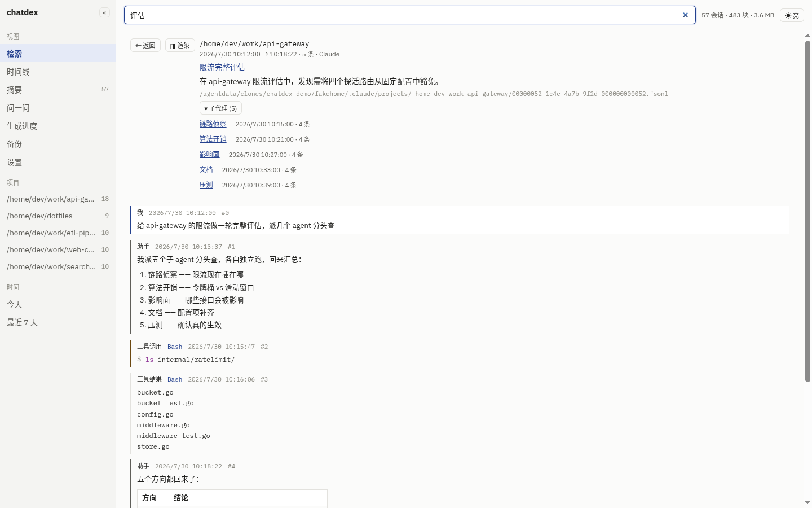Click the #4 message index

[231, 466]
